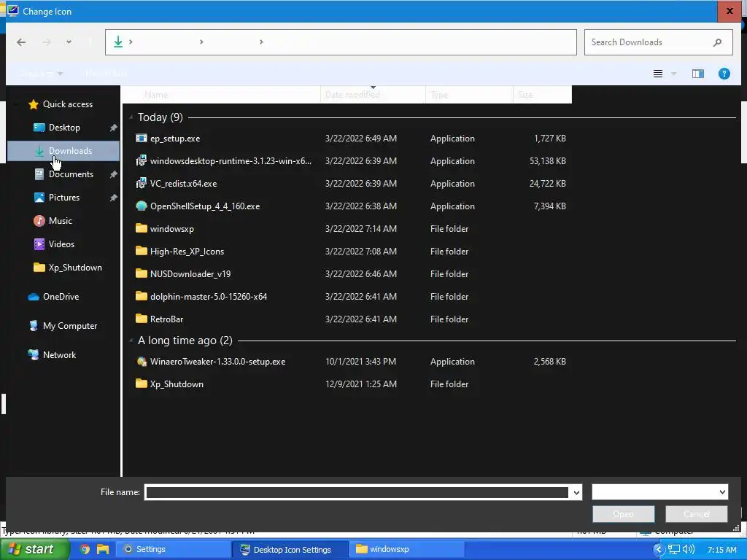Toggle the preview pane icon
This screenshot has height=560, width=747.
[698, 74]
